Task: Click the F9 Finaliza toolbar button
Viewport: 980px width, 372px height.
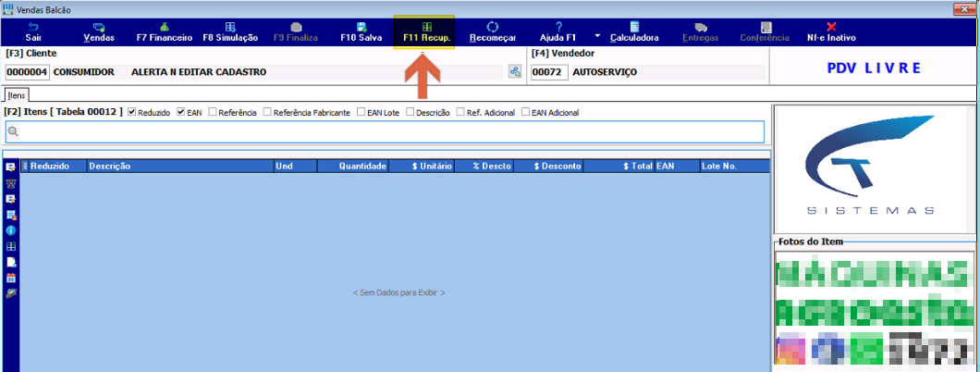Action: (x=296, y=32)
